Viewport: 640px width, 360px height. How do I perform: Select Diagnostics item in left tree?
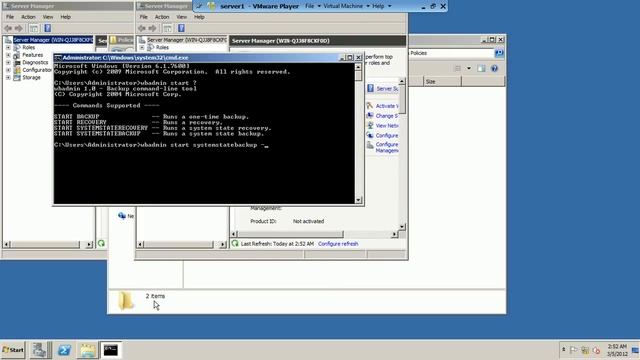(x=35, y=63)
